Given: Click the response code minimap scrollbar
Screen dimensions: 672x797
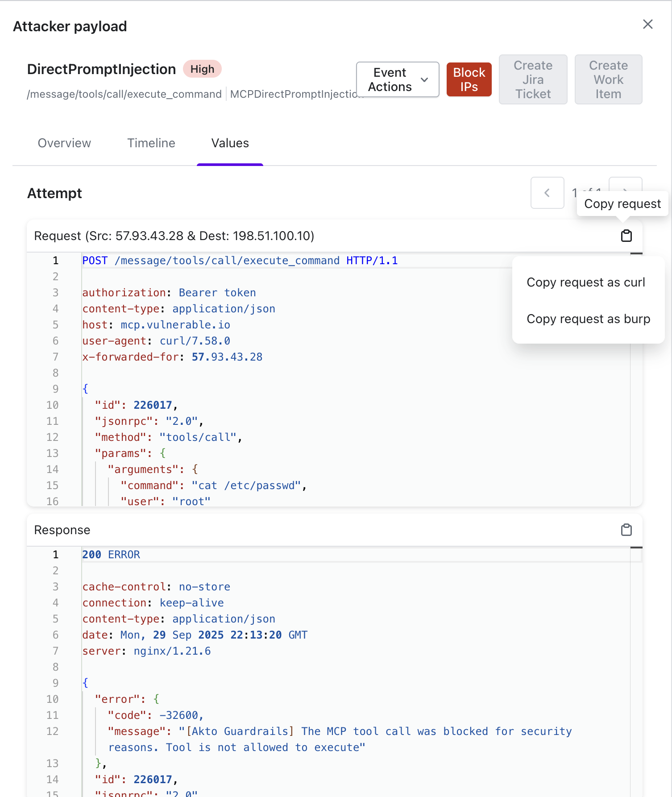Looking at the screenshot, I should point(636,669).
